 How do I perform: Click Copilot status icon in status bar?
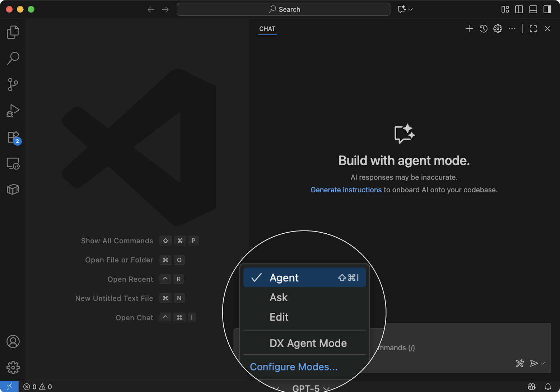(x=532, y=387)
